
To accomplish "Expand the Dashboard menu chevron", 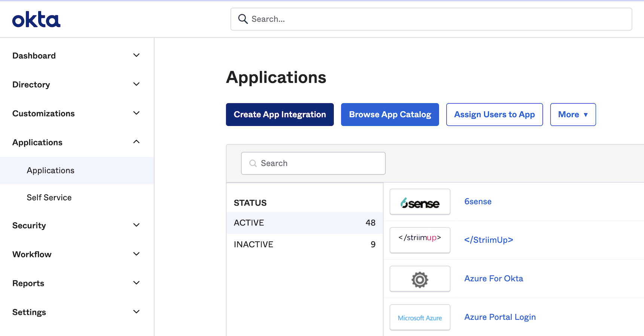I will click(136, 55).
